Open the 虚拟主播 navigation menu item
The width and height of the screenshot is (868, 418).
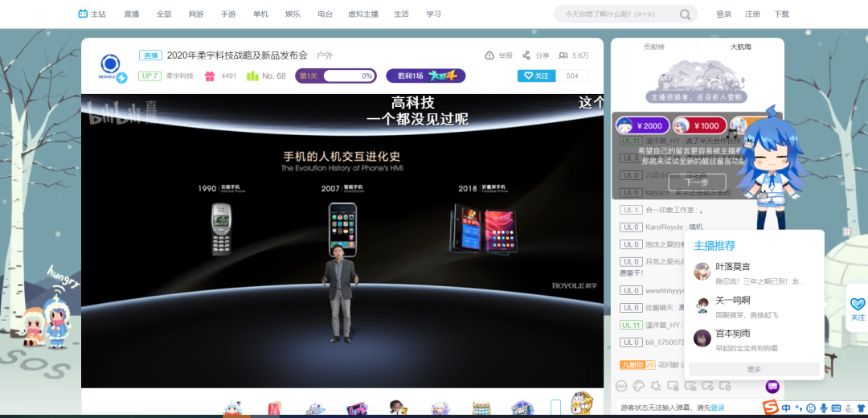[x=363, y=14]
